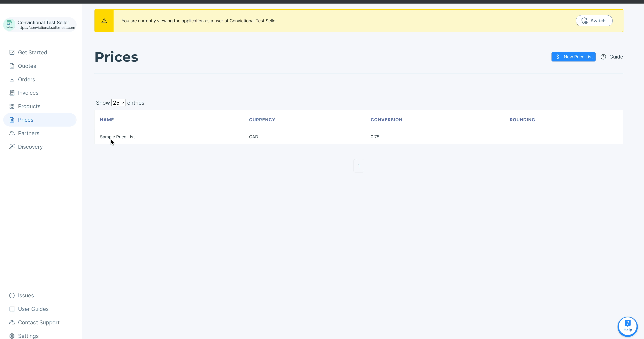Click the User Guides list icon
This screenshot has width=644, height=339.
click(12, 309)
